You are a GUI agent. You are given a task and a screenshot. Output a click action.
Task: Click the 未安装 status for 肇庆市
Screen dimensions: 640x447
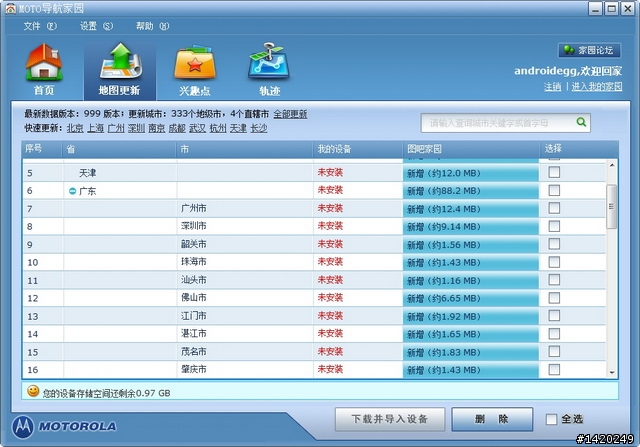[330, 369]
